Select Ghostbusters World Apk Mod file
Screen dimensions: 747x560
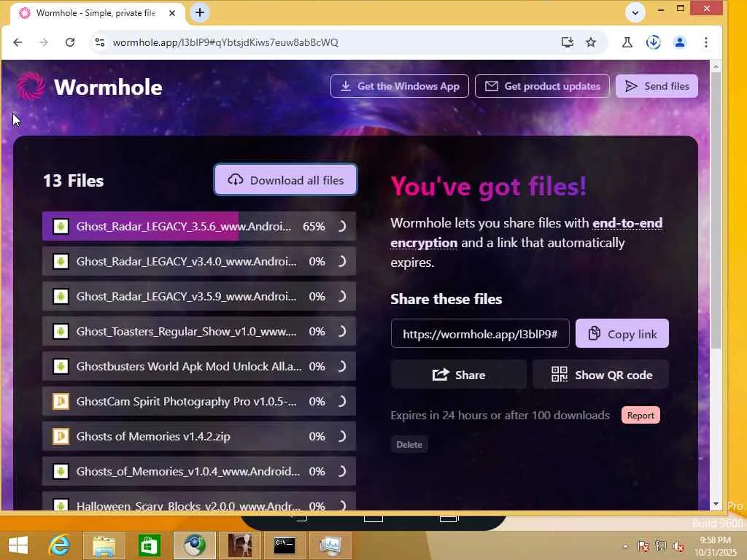point(198,366)
